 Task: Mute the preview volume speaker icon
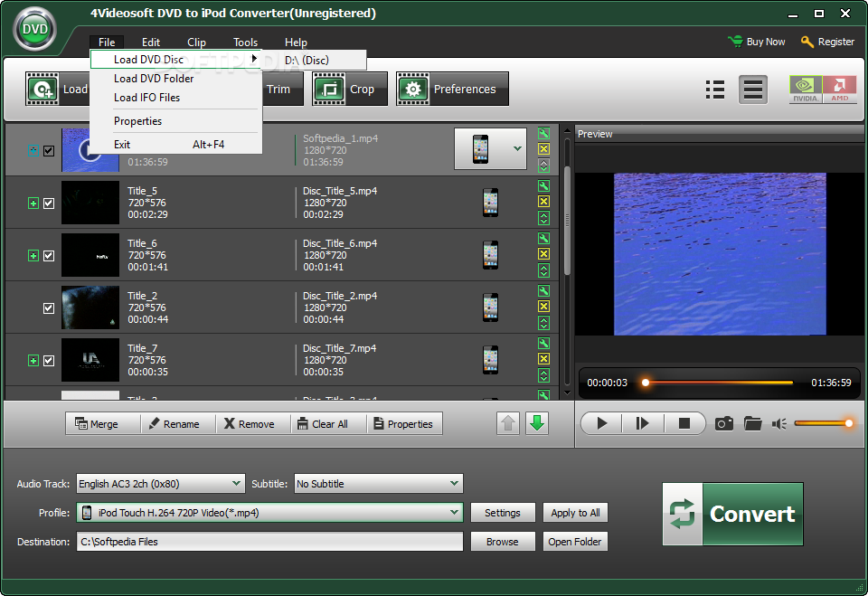click(779, 424)
